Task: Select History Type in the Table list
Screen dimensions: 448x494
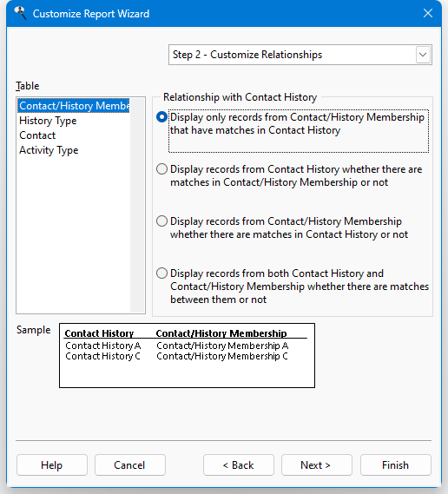Action: pos(48,121)
